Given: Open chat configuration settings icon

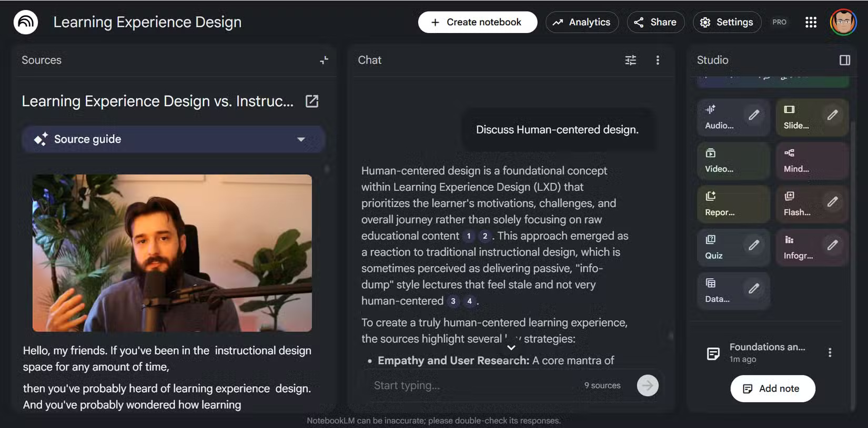Looking at the screenshot, I should (630, 60).
